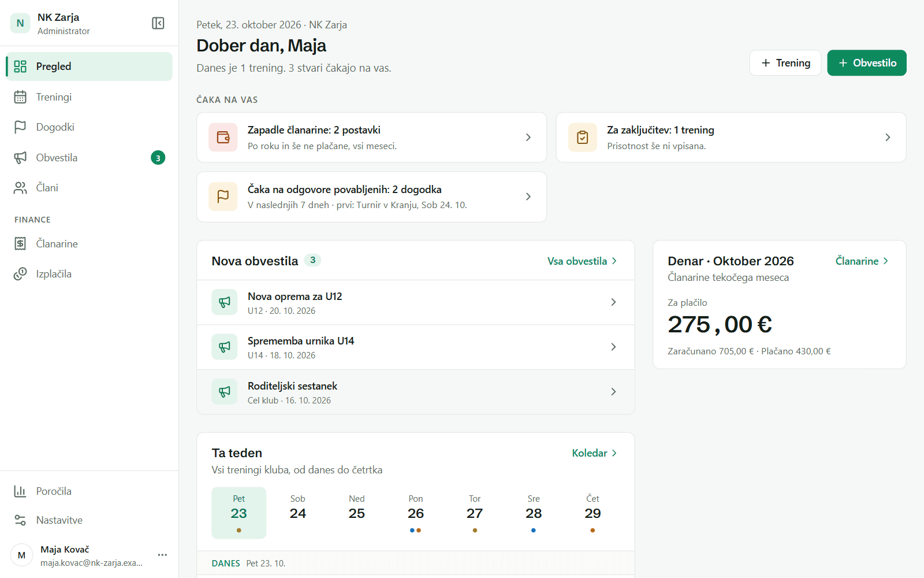Click the Maja Kovač profile avatar

click(x=22, y=555)
